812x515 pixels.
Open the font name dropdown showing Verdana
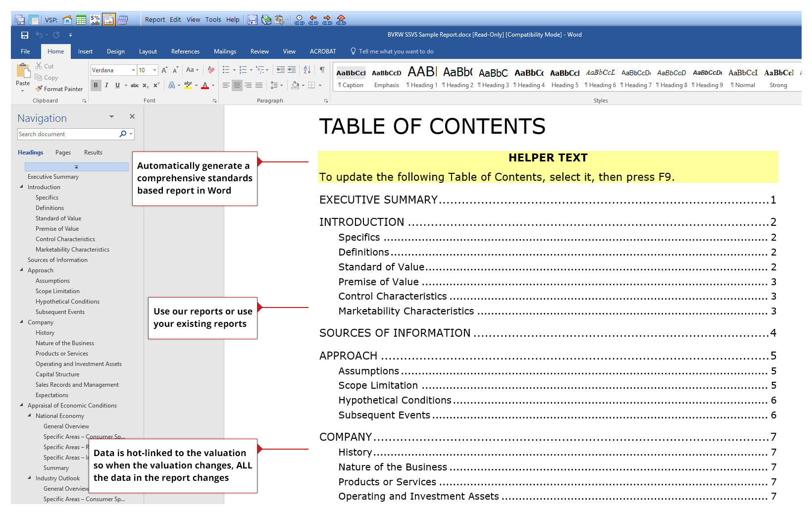pos(133,70)
